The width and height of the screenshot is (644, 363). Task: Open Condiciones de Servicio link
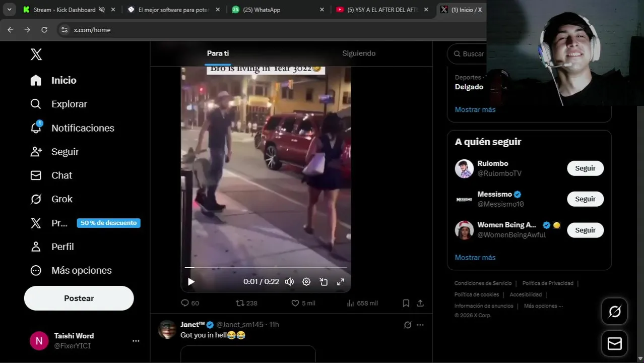pyautogui.click(x=483, y=283)
